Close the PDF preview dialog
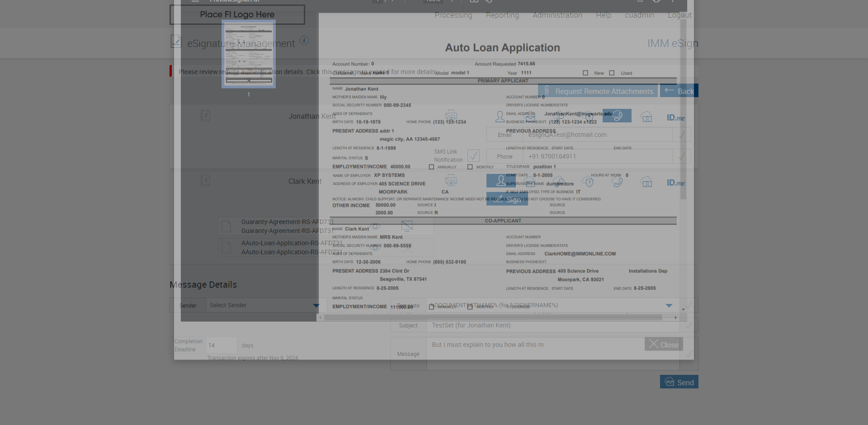This screenshot has height=425, width=868. pyautogui.click(x=664, y=344)
